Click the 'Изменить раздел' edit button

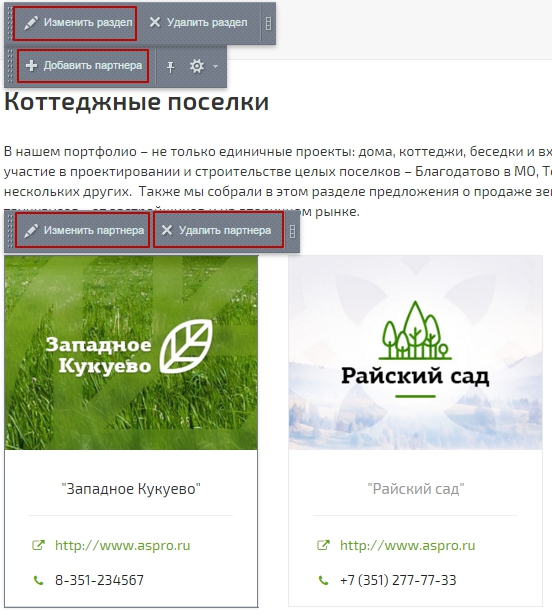point(75,23)
